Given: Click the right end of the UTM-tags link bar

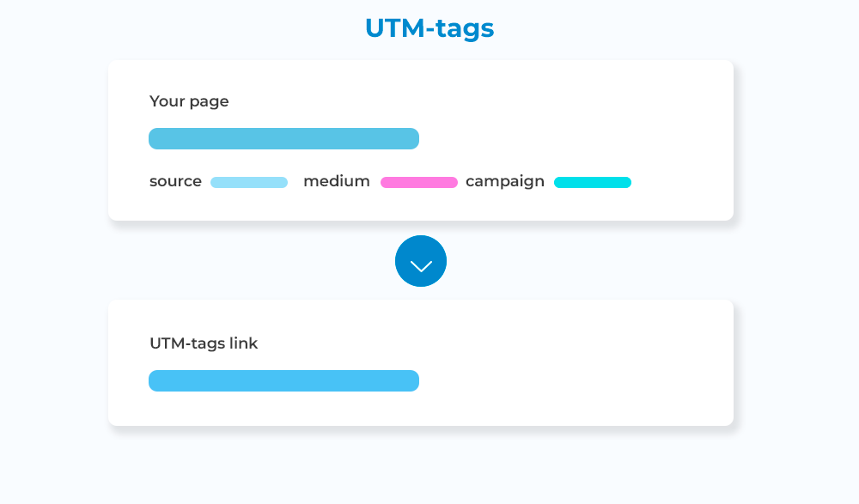Looking at the screenshot, I should [412, 381].
